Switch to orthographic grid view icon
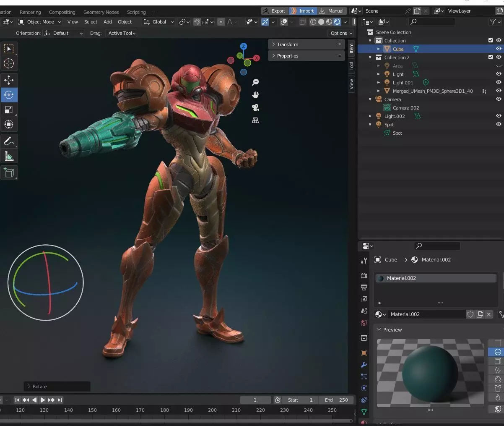 pos(255,120)
